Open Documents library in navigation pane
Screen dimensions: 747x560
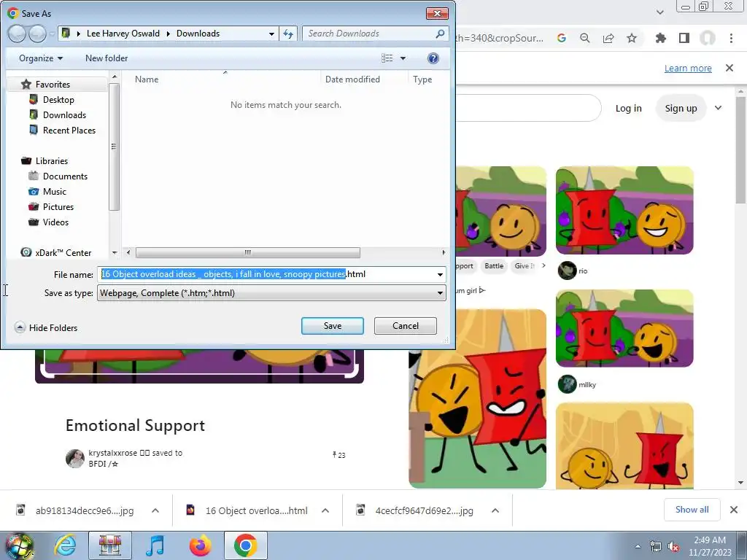click(65, 176)
